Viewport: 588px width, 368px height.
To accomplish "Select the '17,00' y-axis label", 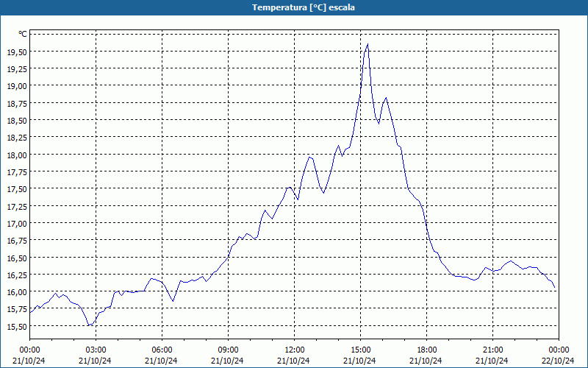I will 17,223.
